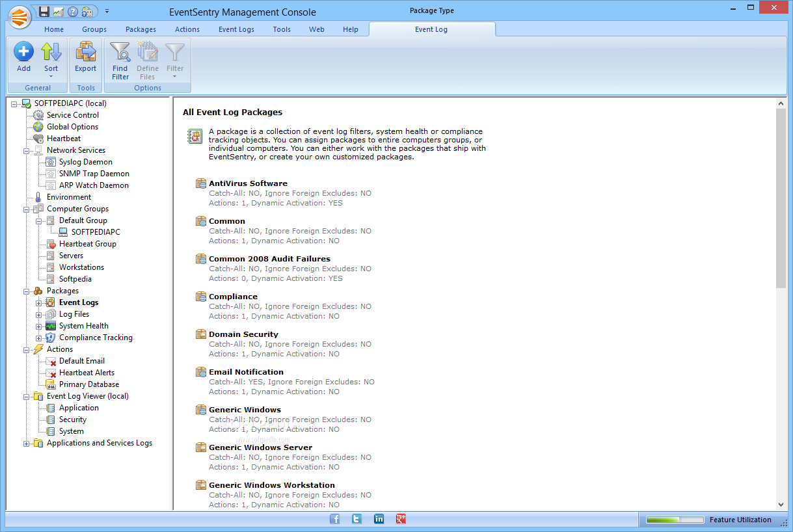Select the Softpedia group
The width and height of the screenshot is (793, 532).
(75, 279)
